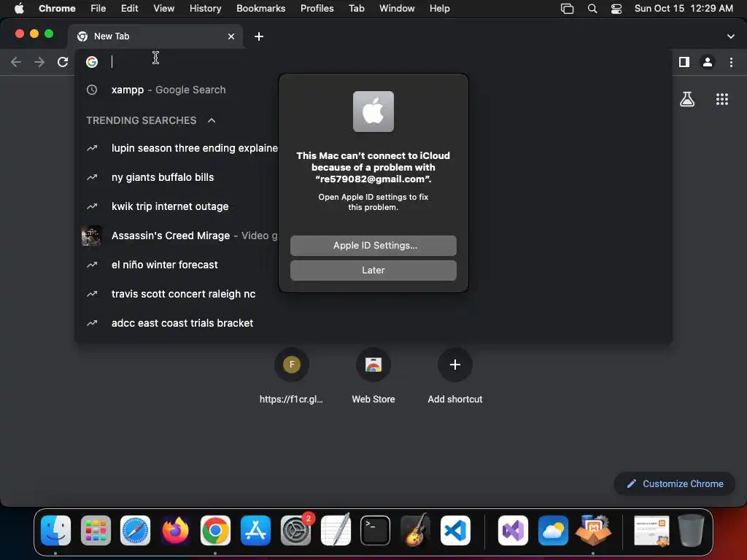747x560 pixels.
Task: Open TextEdit from the Dock
Action: click(x=336, y=531)
